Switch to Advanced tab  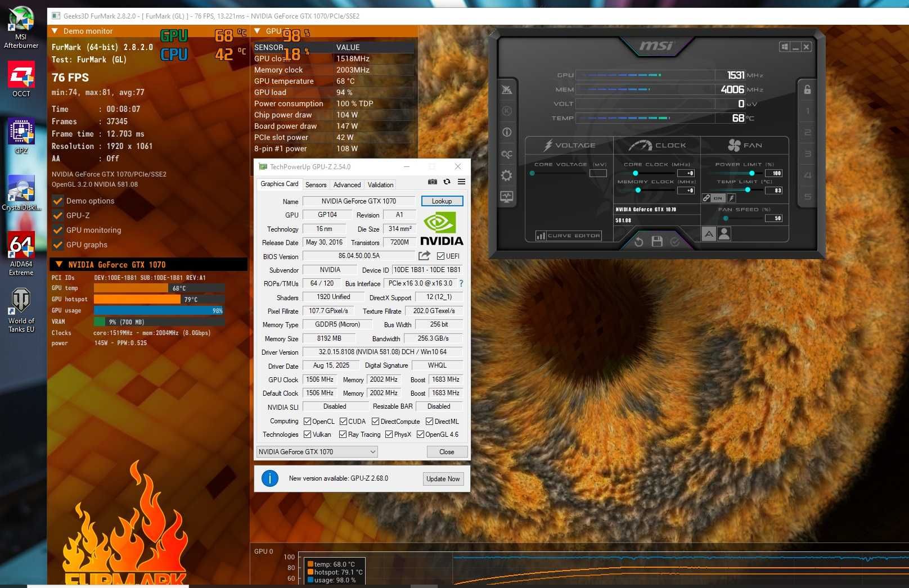click(x=347, y=185)
